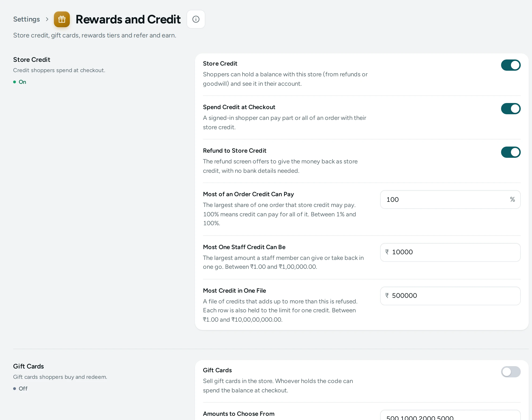Click text 'Credit shoppers spend at checkout.'
The image size is (532, 420).
coord(59,70)
